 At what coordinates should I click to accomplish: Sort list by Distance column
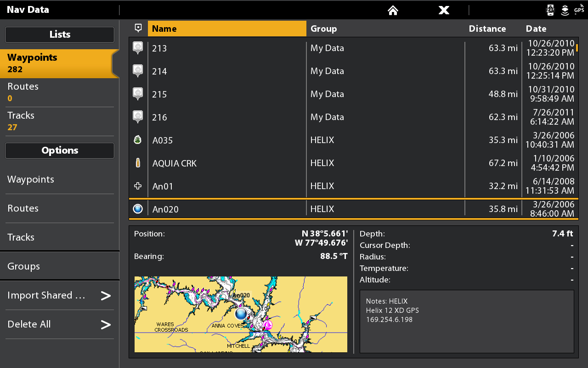click(487, 29)
